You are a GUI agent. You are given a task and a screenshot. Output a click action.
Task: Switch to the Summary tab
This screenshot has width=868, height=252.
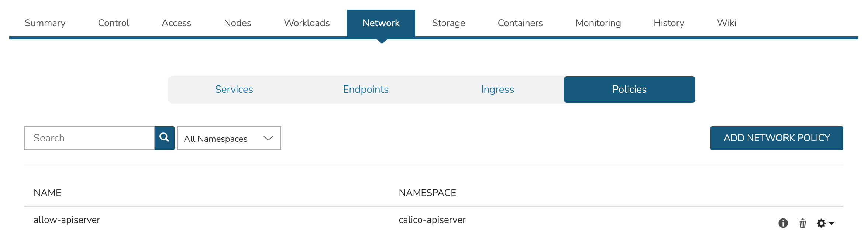coord(45,23)
